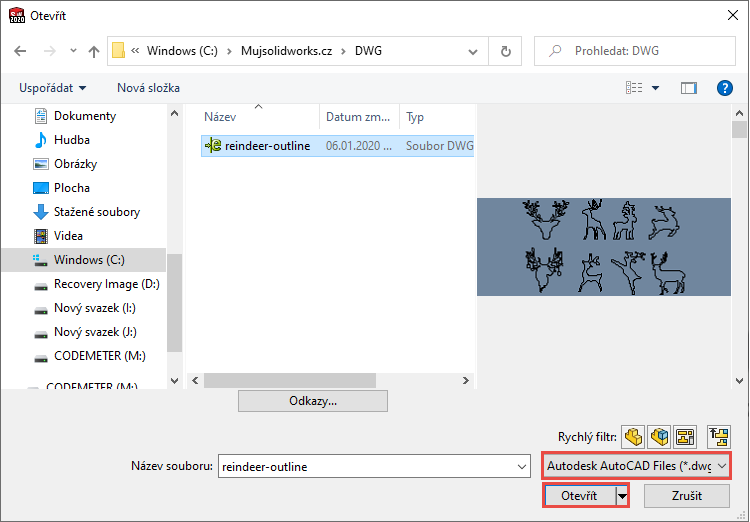Open Stažené soubory in navigation pane
The height and width of the screenshot is (522, 750).
point(97,211)
